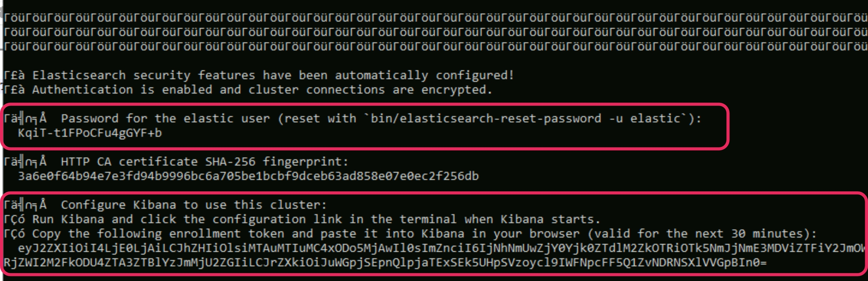Click "Configure Kibana to use this cluster" line
The image size is (868, 281).
click(194, 205)
